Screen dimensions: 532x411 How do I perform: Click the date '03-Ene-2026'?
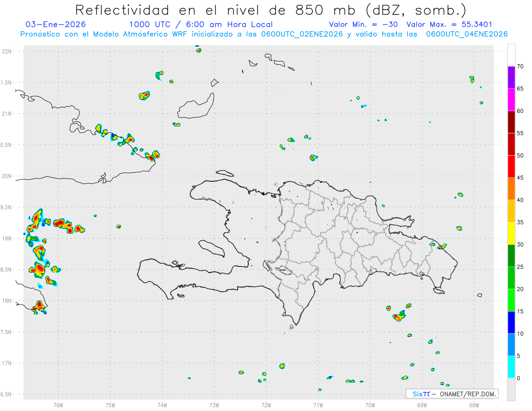(56, 24)
